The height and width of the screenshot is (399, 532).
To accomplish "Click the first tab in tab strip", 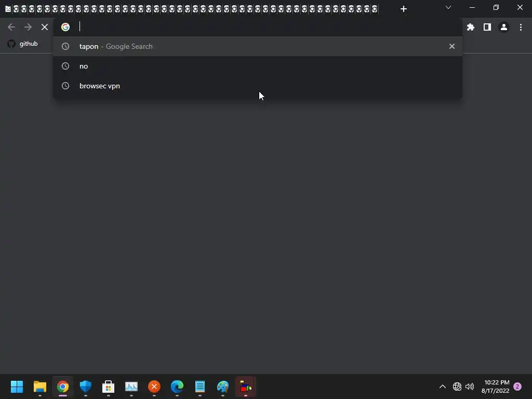I will pyautogui.click(x=8, y=9).
